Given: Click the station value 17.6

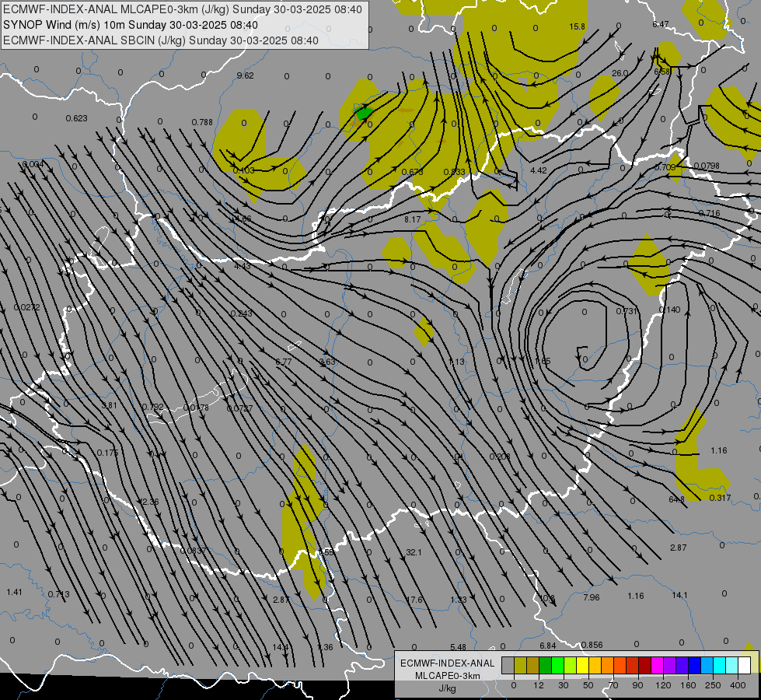Looking at the screenshot, I should (x=414, y=600).
